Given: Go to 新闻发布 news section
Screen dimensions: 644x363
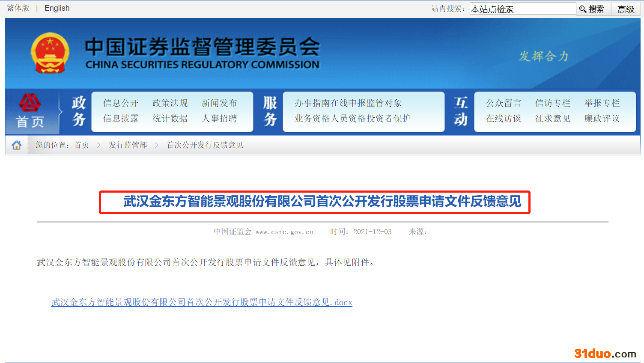Looking at the screenshot, I should 219,103.
